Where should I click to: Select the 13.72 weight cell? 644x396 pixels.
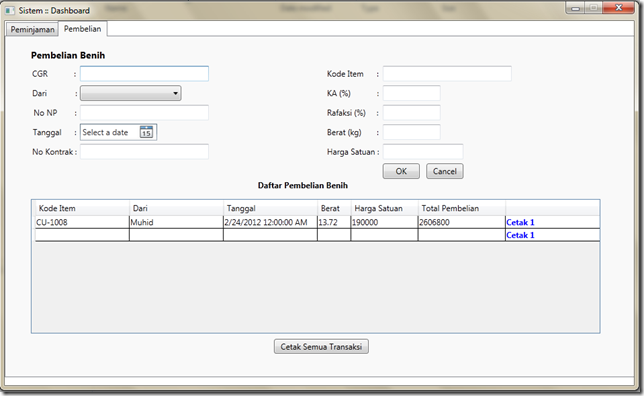(x=334, y=222)
